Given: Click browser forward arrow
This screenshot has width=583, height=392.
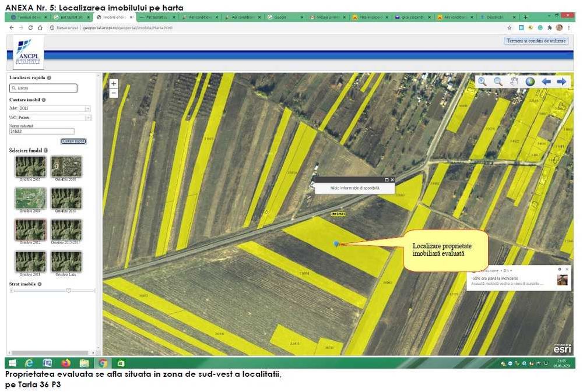Looking at the screenshot, I should point(21,27).
